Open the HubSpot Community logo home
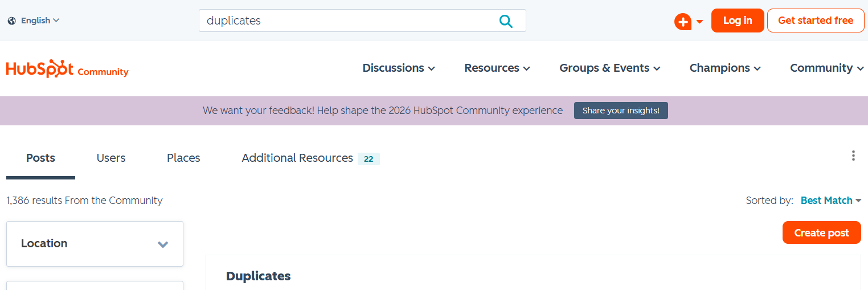This screenshot has width=868, height=290. (x=67, y=69)
